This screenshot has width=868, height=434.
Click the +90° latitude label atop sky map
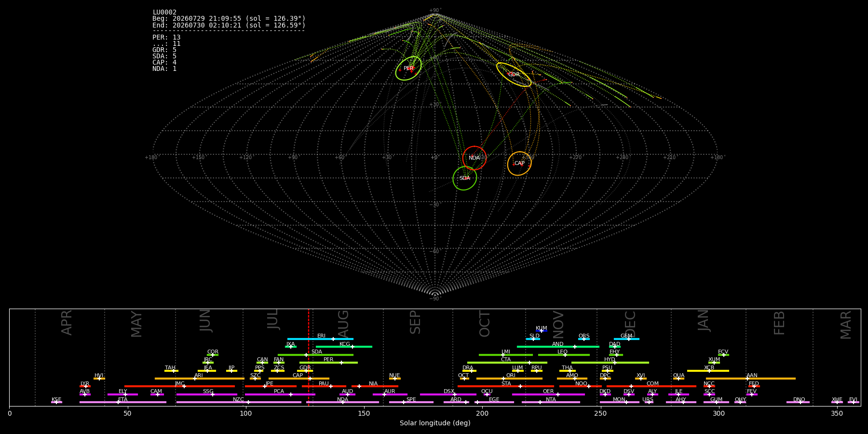point(435,11)
